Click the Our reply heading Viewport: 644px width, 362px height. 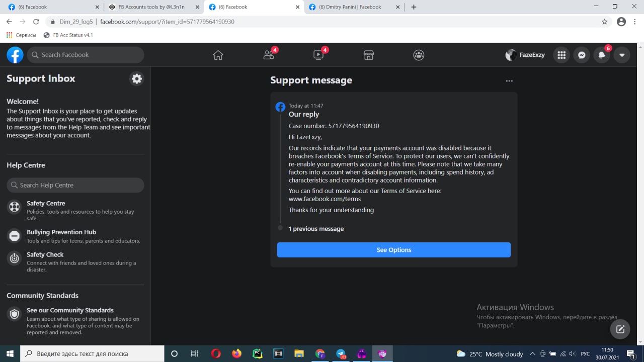(x=303, y=114)
